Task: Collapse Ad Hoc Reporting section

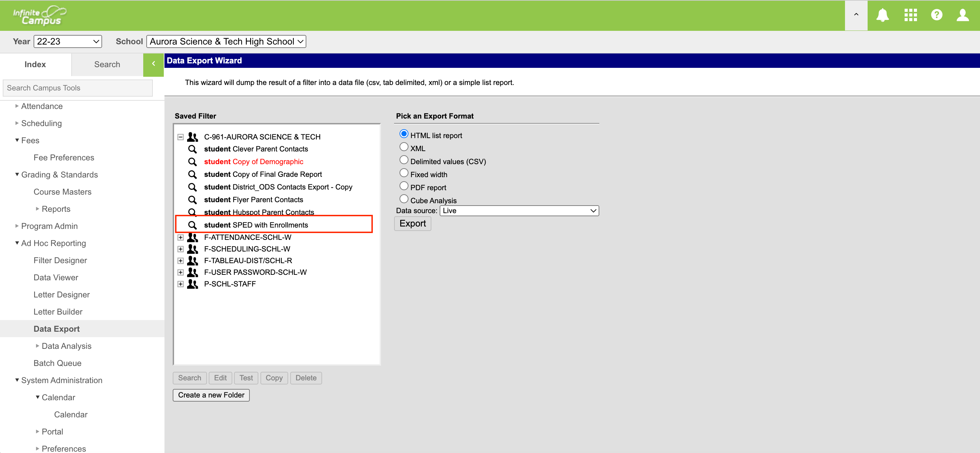Action: point(17,243)
